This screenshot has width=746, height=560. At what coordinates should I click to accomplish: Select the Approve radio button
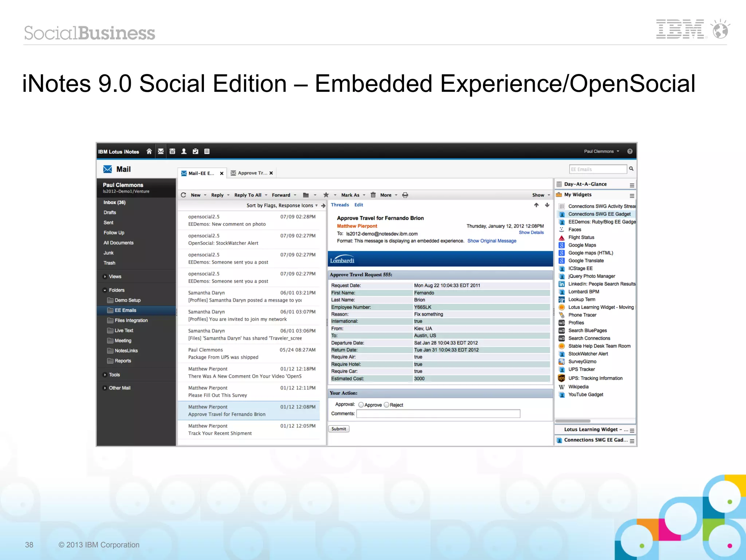[x=361, y=405]
